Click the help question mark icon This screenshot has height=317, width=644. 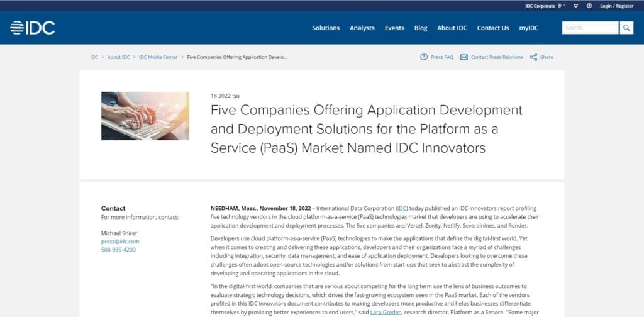point(589,6)
